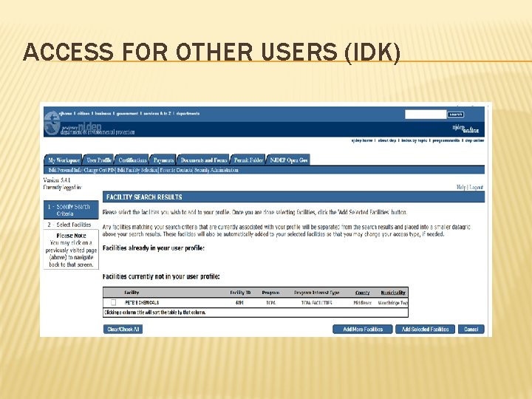Go back to step 1 Specify Search Criteria
Image resolution: width=532 pixels, height=399 pixels.
coord(71,210)
